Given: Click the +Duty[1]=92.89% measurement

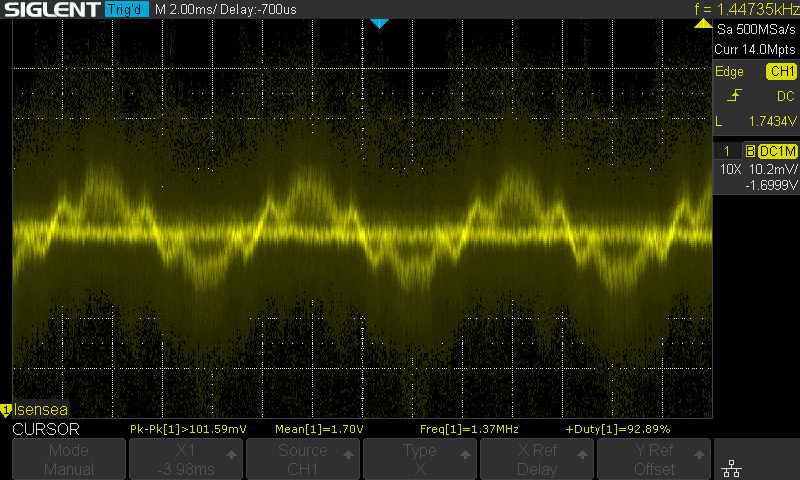Looking at the screenshot, I should point(618,429).
